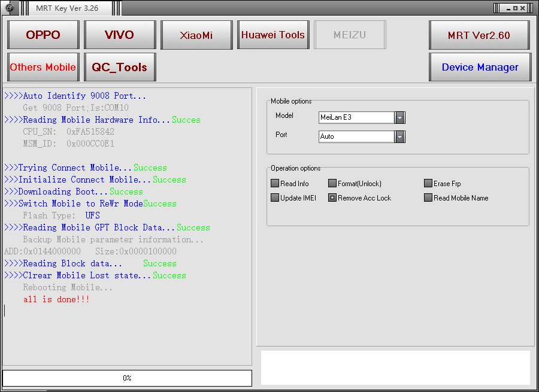Expand the Model dropdown arrow
The image size is (539, 392).
click(400, 117)
